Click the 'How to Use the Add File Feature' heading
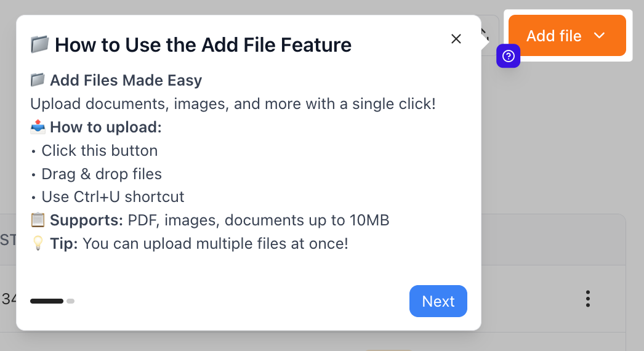The height and width of the screenshot is (351, 644). (x=203, y=44)
